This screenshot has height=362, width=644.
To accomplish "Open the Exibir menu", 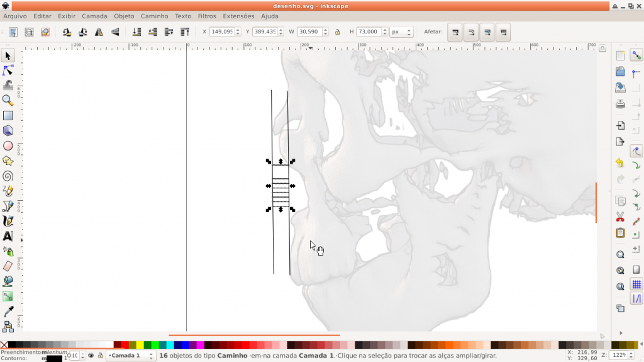I will (x=67, y=16).
